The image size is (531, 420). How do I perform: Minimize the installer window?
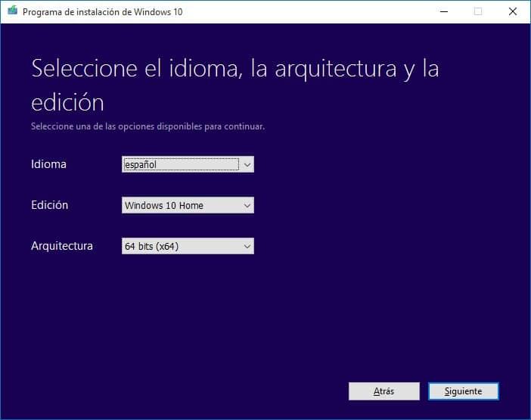click(x=443, y=11)
